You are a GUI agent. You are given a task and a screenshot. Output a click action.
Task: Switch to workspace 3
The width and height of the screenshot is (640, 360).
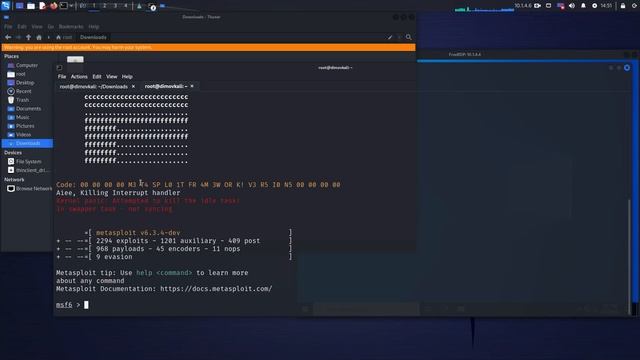tap(115, 6)
